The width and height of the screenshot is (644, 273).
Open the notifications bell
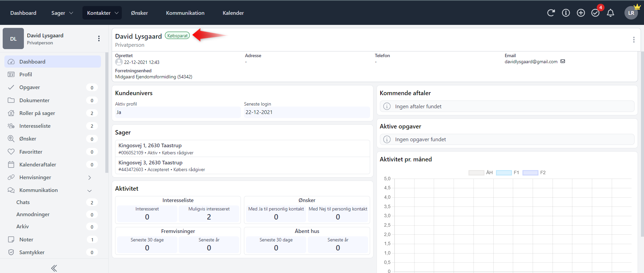tap(610, 13)
